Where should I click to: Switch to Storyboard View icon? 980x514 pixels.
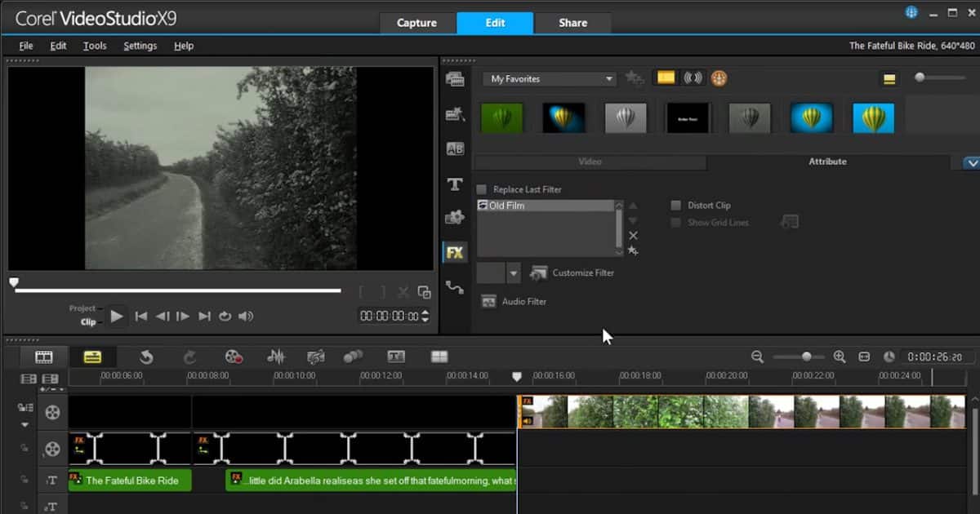pos(43,355)
